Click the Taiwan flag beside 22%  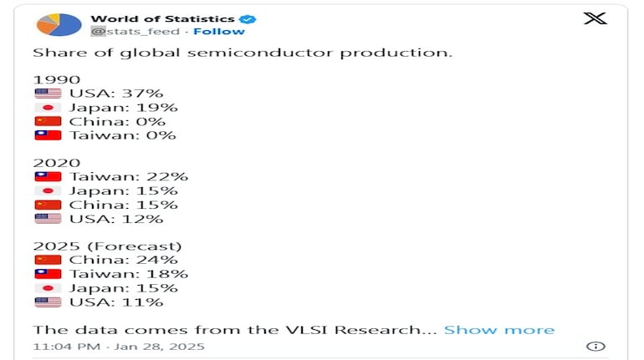(x=48, y=177)
